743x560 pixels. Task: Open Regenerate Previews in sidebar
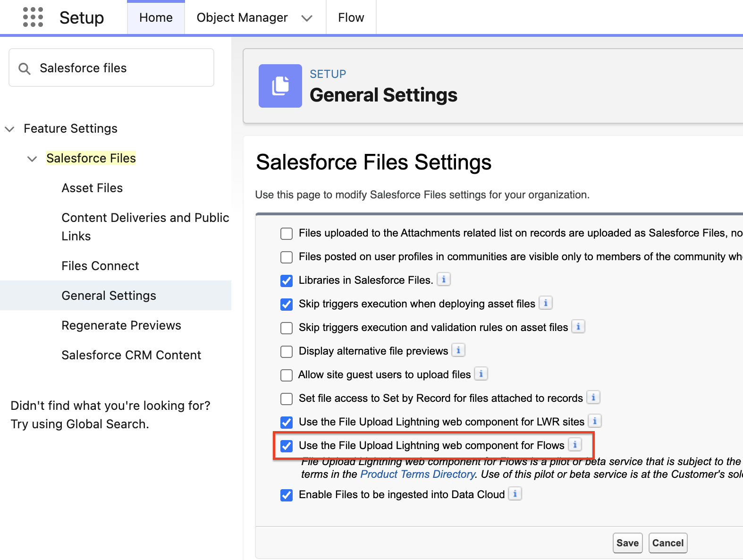(121, 325)
